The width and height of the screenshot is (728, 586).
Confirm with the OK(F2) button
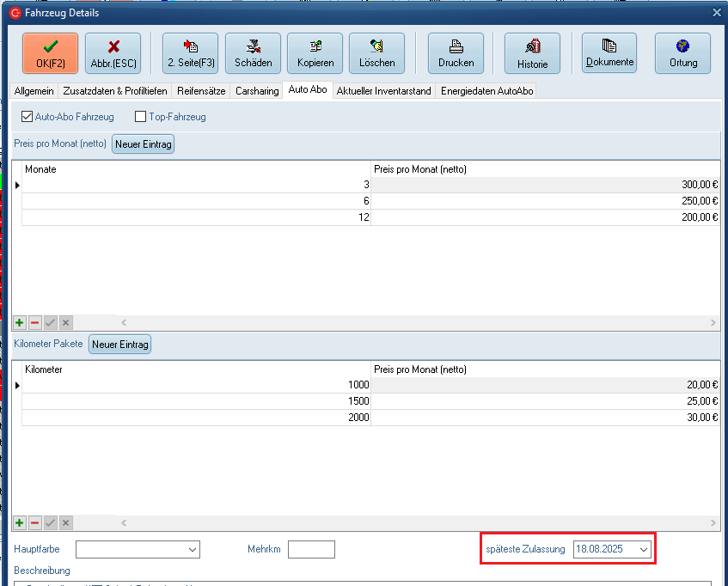pyautogui.click(x=50, y=52)
